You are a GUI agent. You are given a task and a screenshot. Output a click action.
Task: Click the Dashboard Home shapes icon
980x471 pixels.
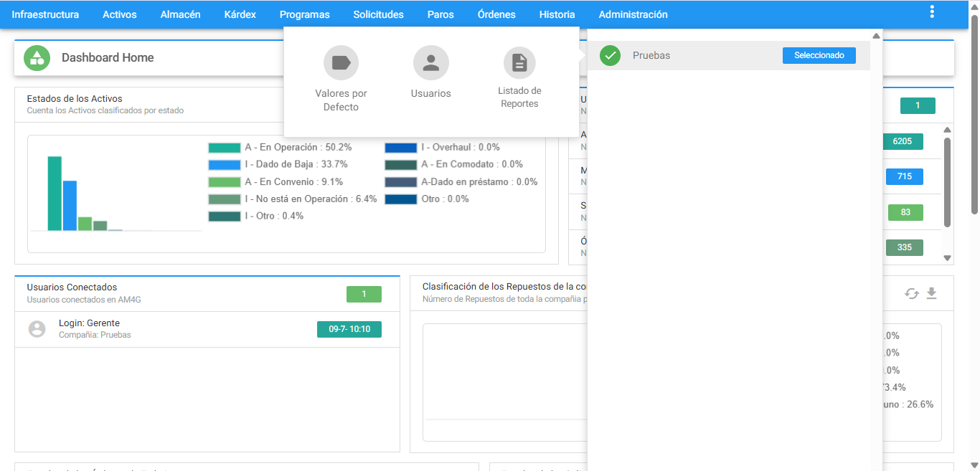pos(37,57)
